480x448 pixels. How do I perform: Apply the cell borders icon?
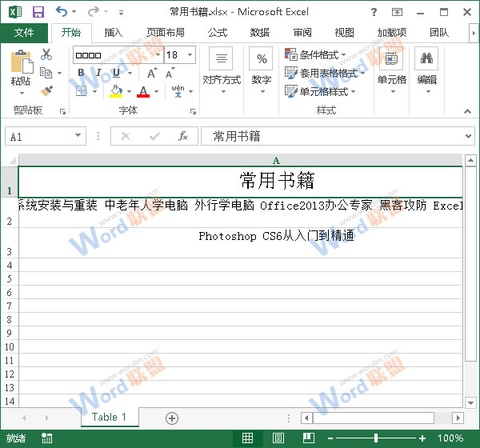click(81, 91)
